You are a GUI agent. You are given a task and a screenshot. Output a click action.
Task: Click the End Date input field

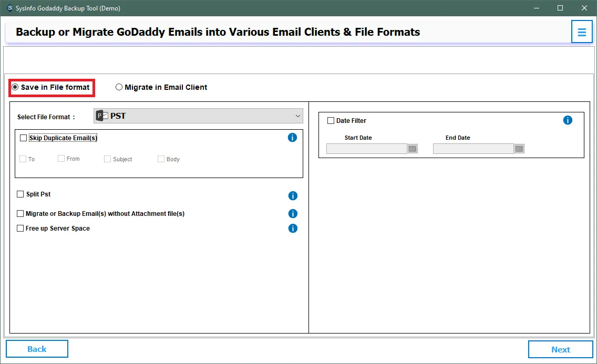[473, 149]
